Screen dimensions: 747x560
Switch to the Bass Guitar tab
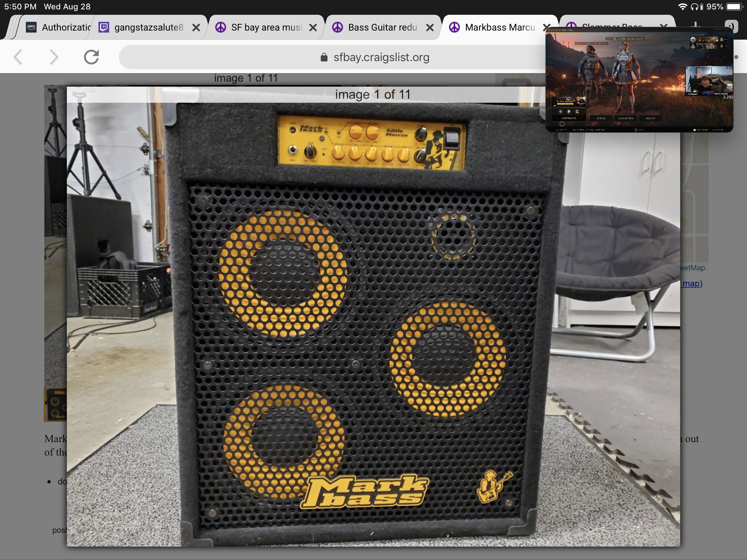click(383, 27)
